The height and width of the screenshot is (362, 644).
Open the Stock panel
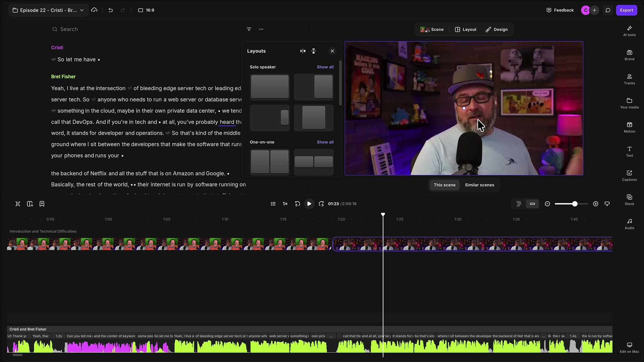629,200
